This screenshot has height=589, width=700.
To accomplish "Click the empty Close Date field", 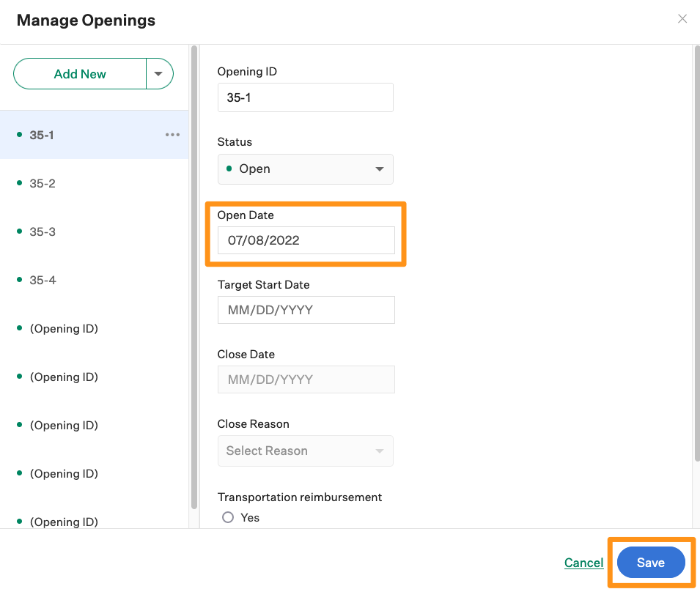I will [305, 379].
